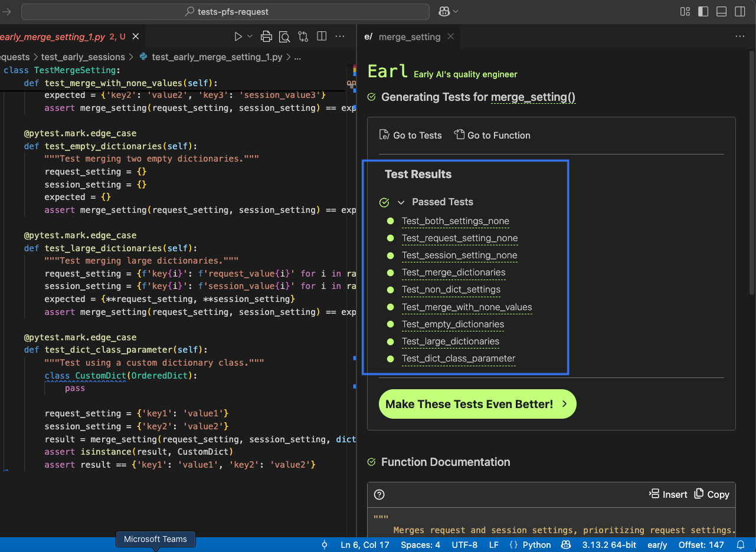Open the Test_large_dictionaries test link
Image resolution: width=756 pixels, height=552 pixels.
[450, 341]
